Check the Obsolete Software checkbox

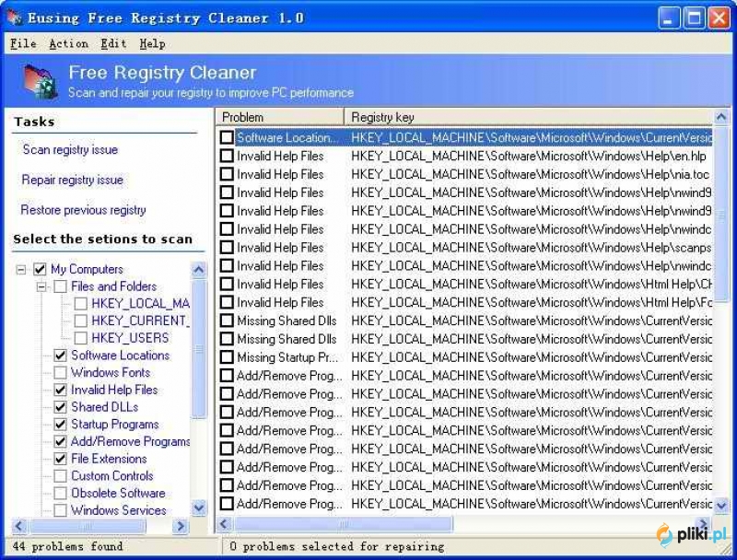click(x=60, y=493)
